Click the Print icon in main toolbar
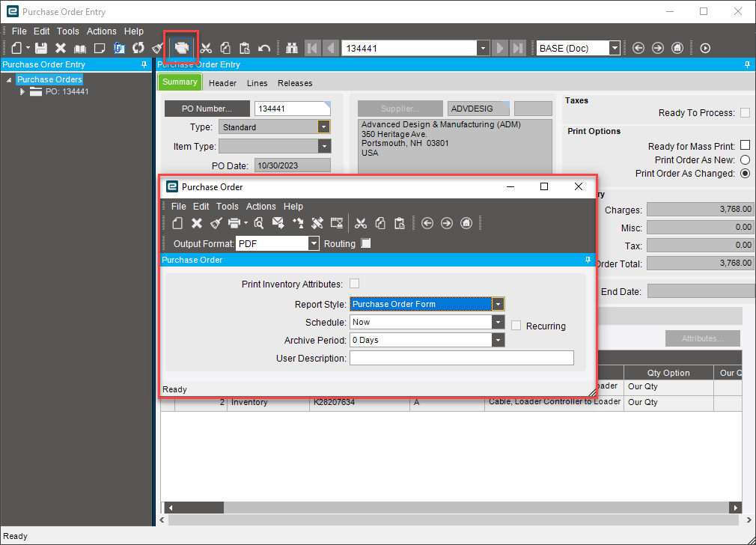Screen dimensions: 756x545 pos(181,48)
